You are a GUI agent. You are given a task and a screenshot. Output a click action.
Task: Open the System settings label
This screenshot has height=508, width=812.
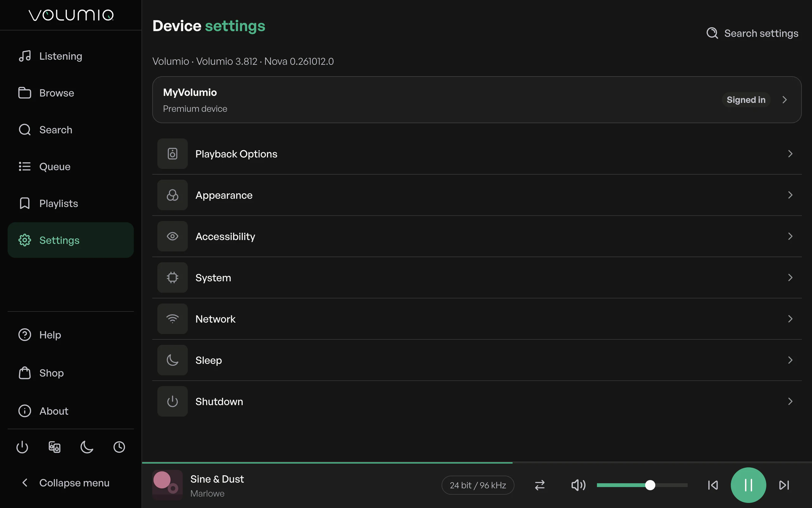[x=213, y=278]
